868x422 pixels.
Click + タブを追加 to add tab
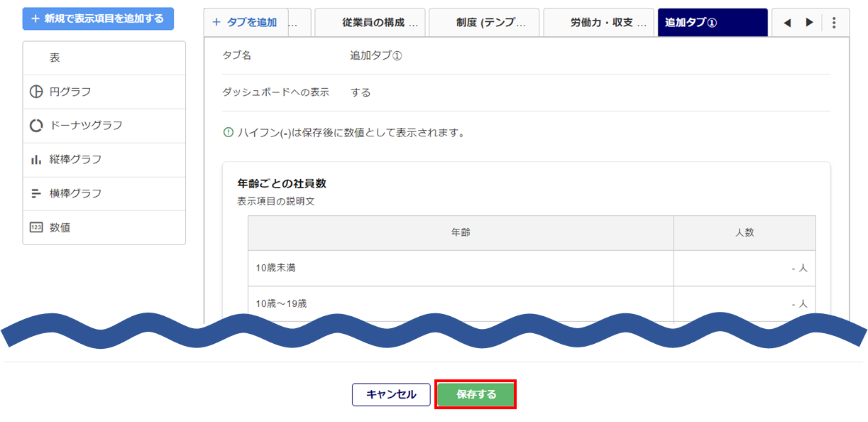tap(245, 23)
